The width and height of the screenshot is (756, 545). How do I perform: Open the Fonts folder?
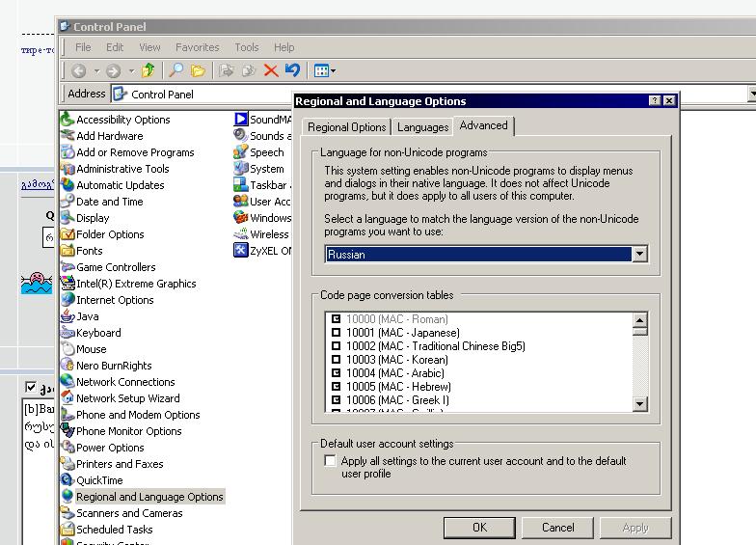(x=81, y=251)
